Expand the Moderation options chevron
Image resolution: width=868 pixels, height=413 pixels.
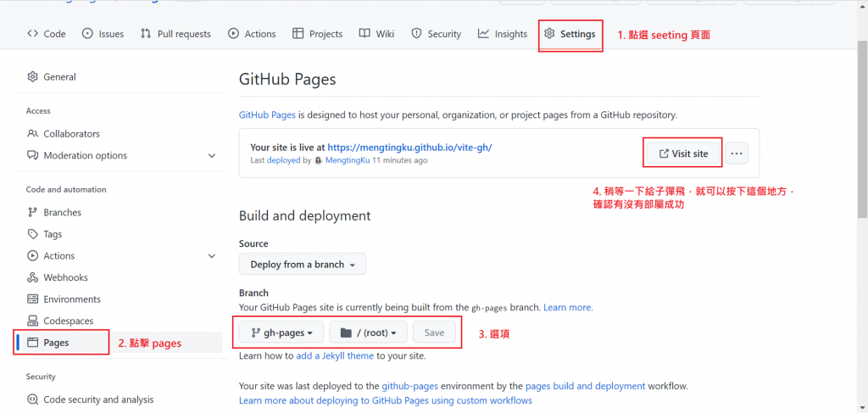coord(211,155)
